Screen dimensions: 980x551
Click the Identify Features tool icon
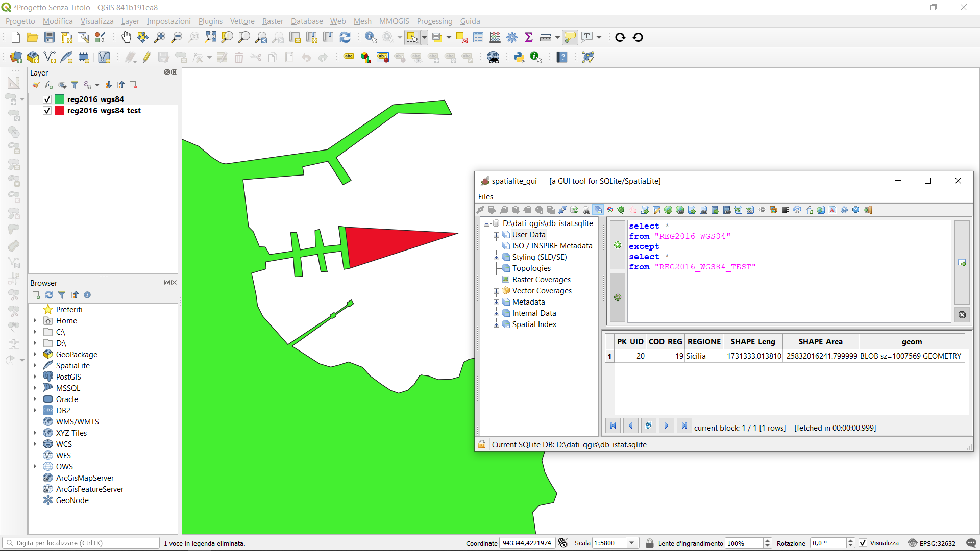(x=371, y=37)
